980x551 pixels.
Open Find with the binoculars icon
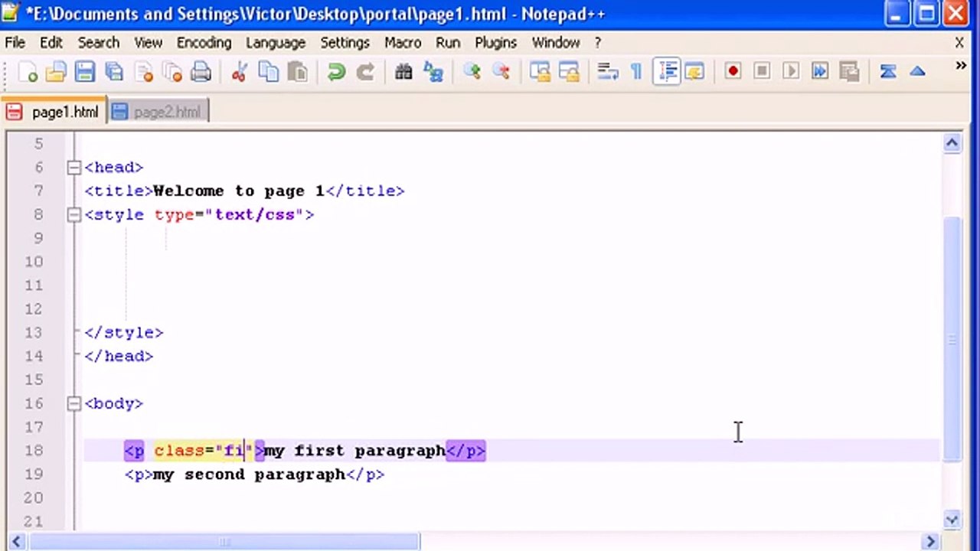pyautogui.click(x=404, y=72)
